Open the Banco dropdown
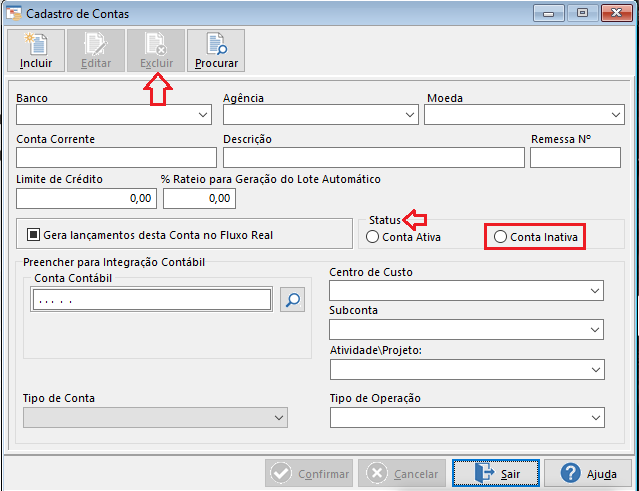The image size is (639, 491). (x=114, y=114)
